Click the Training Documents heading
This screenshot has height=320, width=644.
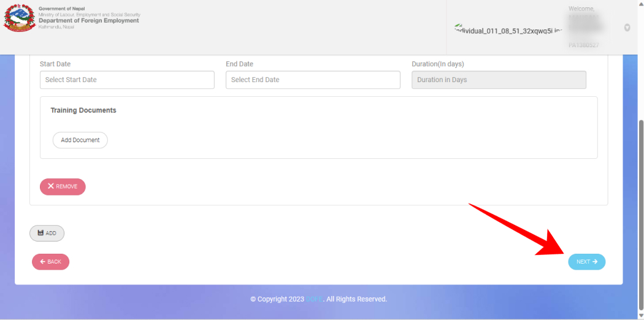(x=83, y=110)
